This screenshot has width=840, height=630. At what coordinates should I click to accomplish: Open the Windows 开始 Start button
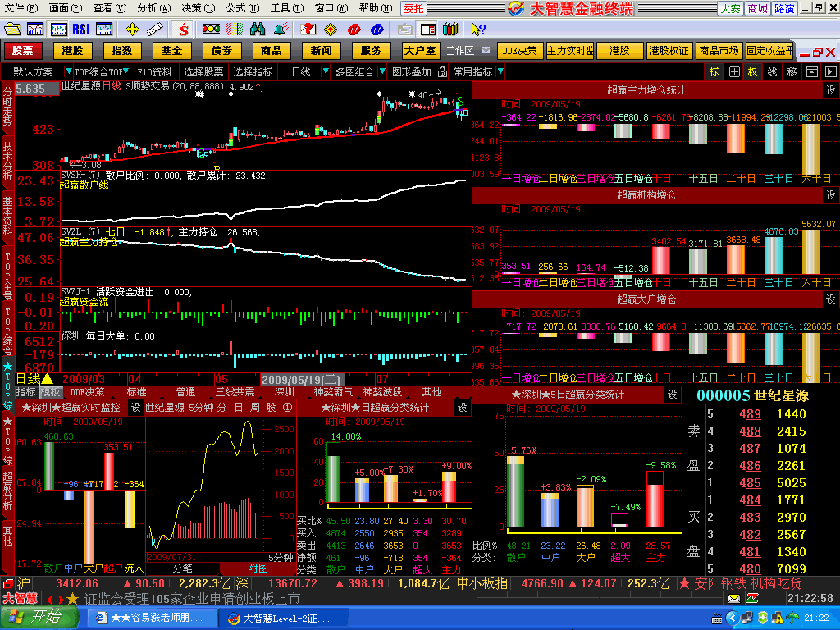click(39, 618)
